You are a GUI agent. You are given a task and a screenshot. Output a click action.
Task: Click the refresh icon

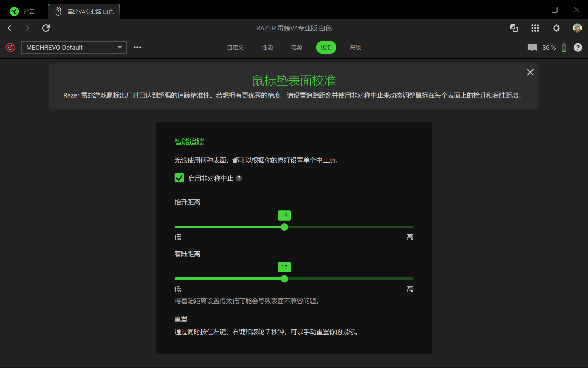46,28
